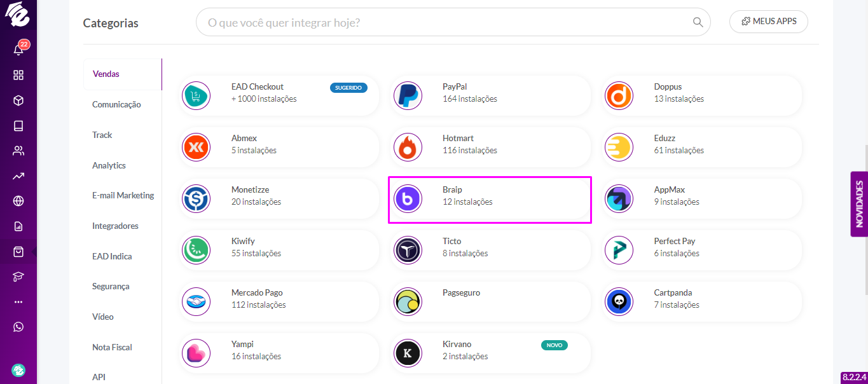Select the Integradores category
868x384 pixels.
115,226
